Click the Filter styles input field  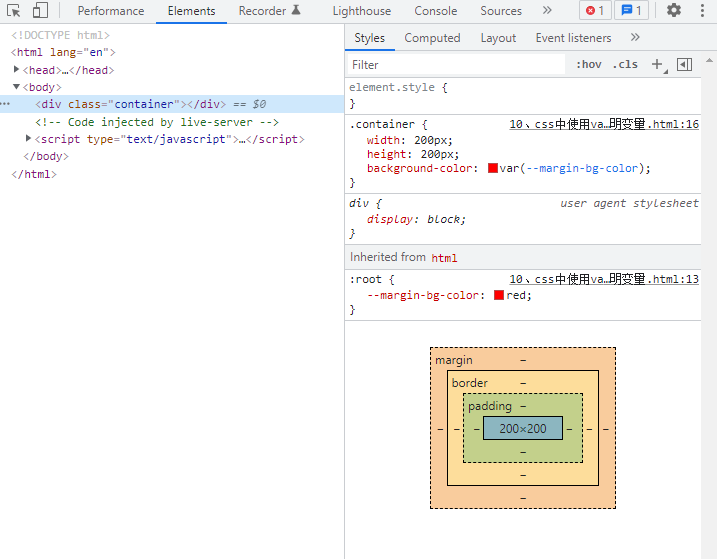click(x=456, y=65)
